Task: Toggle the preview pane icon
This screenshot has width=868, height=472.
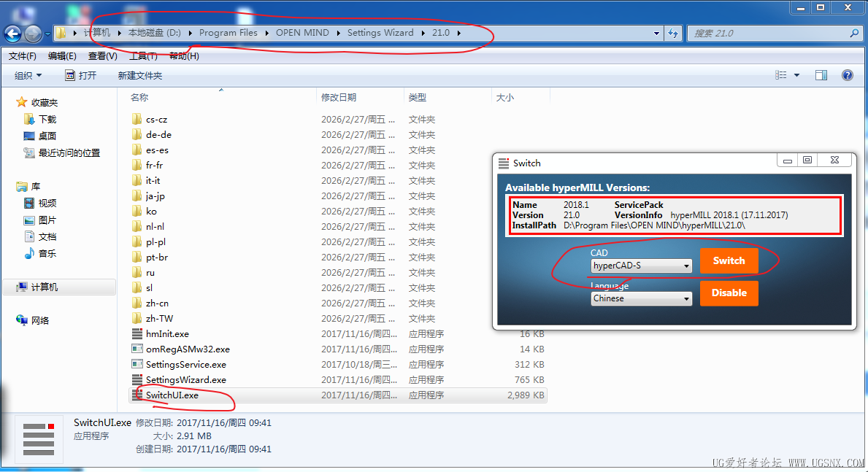Action: pos(821,75)
